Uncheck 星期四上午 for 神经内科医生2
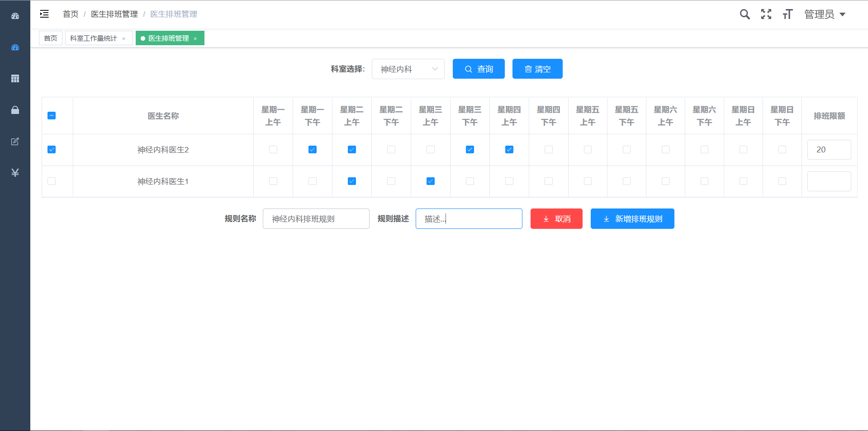 coord(509,150)
